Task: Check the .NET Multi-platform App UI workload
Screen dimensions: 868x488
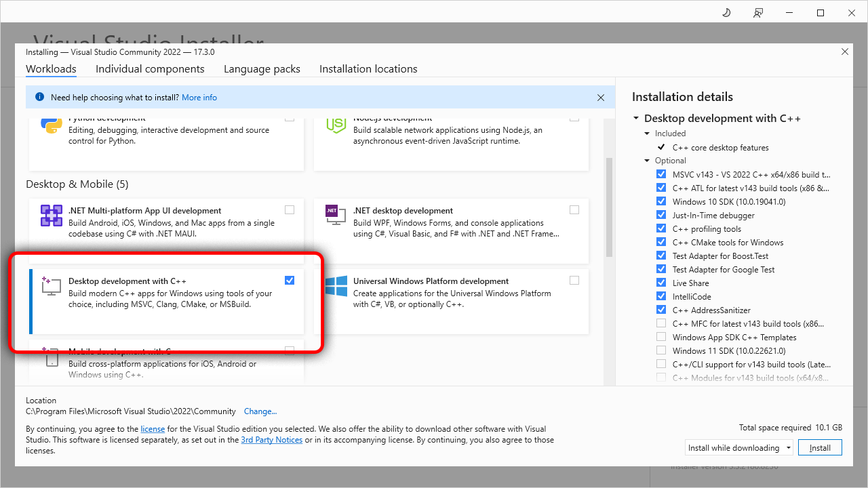Action: (x=290, y=210)
